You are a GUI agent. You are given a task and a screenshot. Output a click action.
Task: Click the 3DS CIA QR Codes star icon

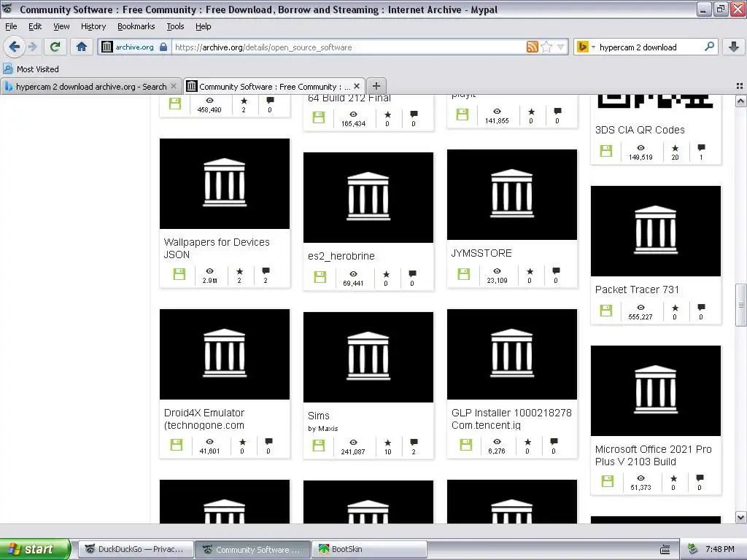pyautogui.click(x=675, y=147)
